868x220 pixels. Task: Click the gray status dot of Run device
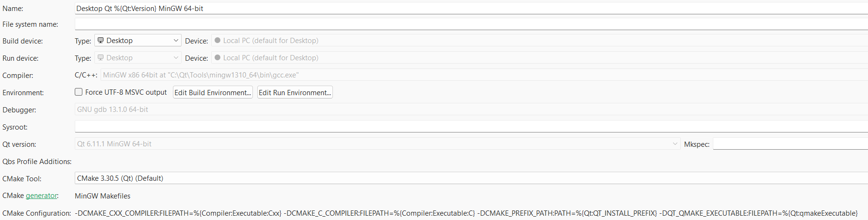[217, 58]
